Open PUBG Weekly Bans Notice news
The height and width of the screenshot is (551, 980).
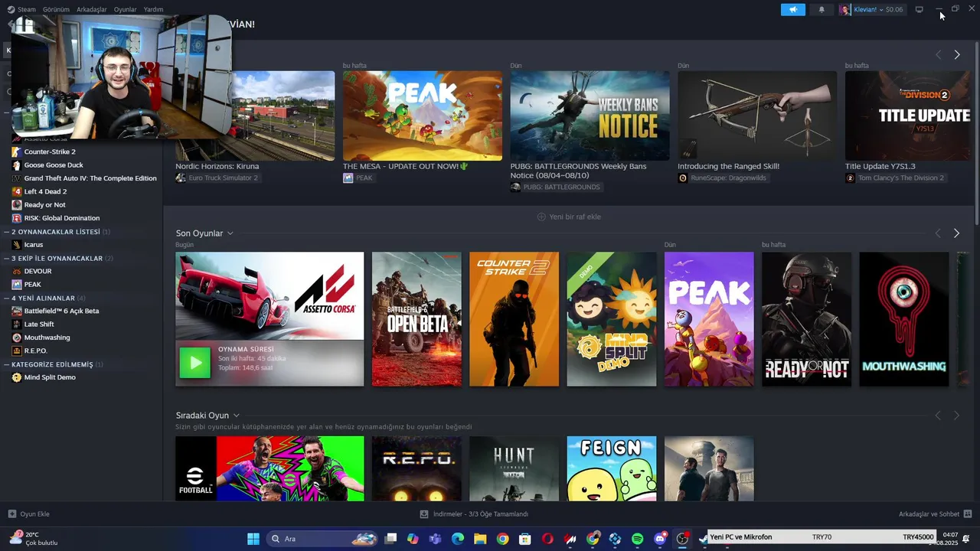590,116
